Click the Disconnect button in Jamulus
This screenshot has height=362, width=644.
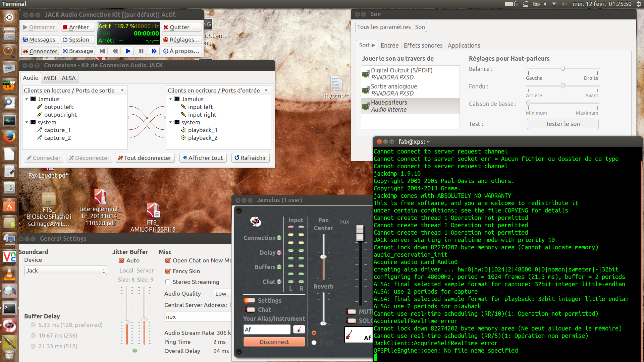pyautogui.click(x=274, y=342)
